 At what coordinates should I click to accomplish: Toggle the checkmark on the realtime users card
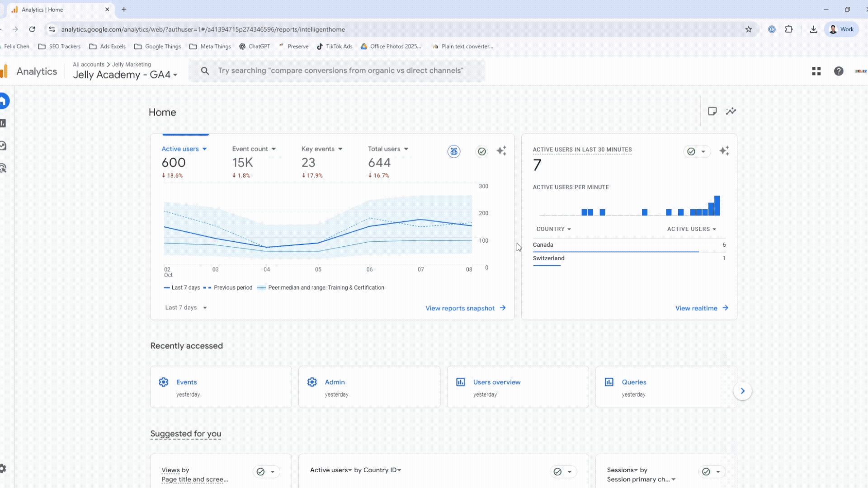click(691, 151)
